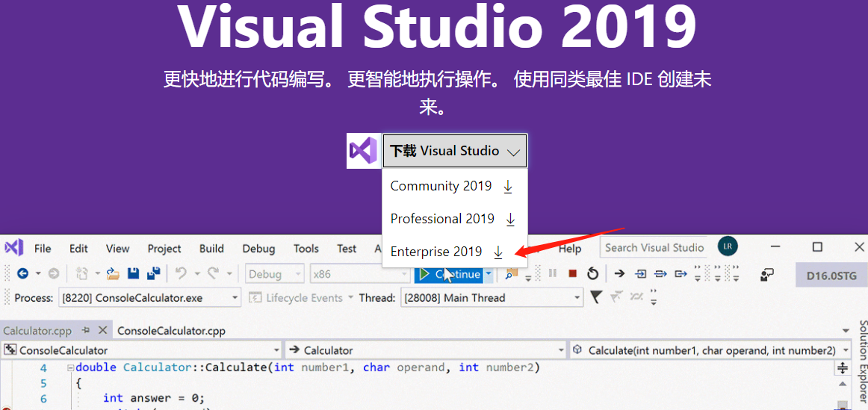Viewport: 868px width, 410px height.
Task: Click the Undo arrow icon
Action: coord(181,273)
